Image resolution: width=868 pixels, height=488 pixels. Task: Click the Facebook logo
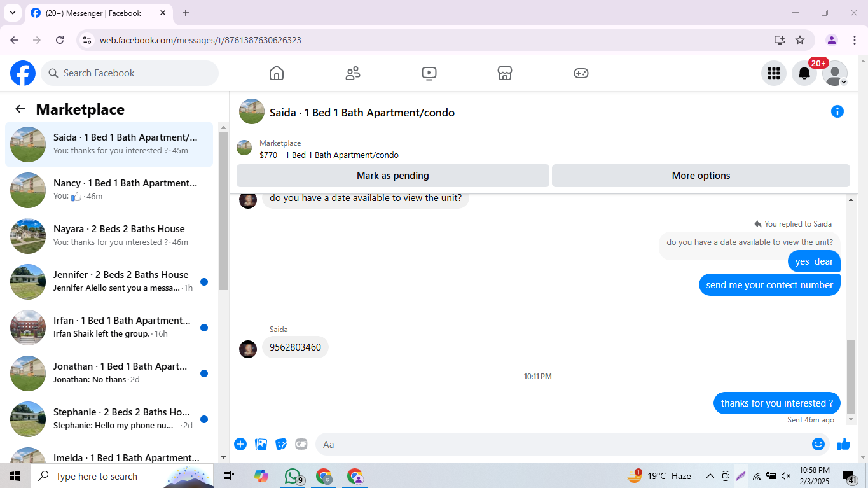click(23, 73)
